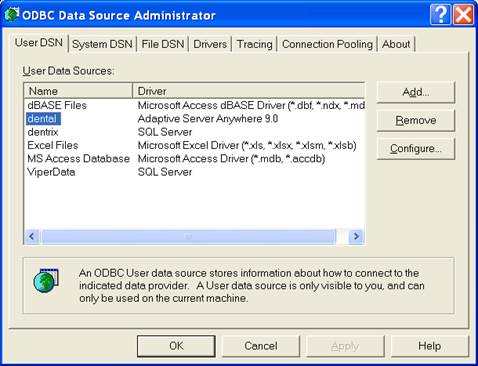Click the ODBC title bar application icon
This screenshot has width=478, height=366.
tap(12, 15)
